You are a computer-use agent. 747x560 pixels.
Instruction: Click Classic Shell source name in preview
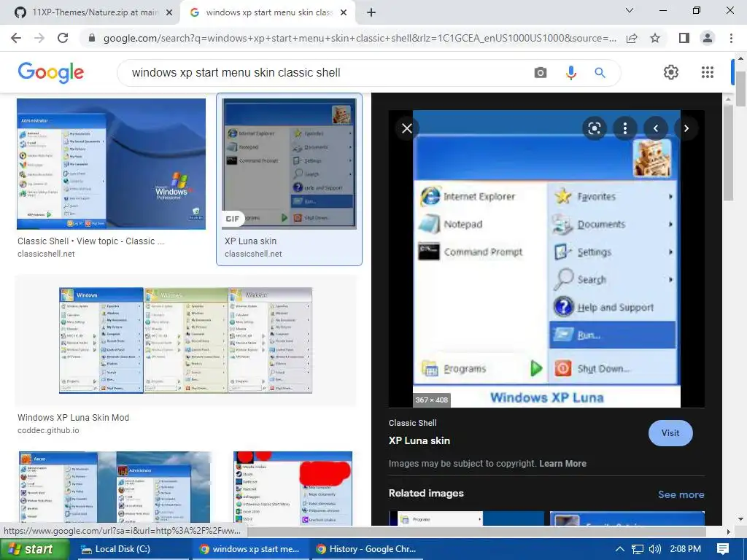[x=413, y=423]
